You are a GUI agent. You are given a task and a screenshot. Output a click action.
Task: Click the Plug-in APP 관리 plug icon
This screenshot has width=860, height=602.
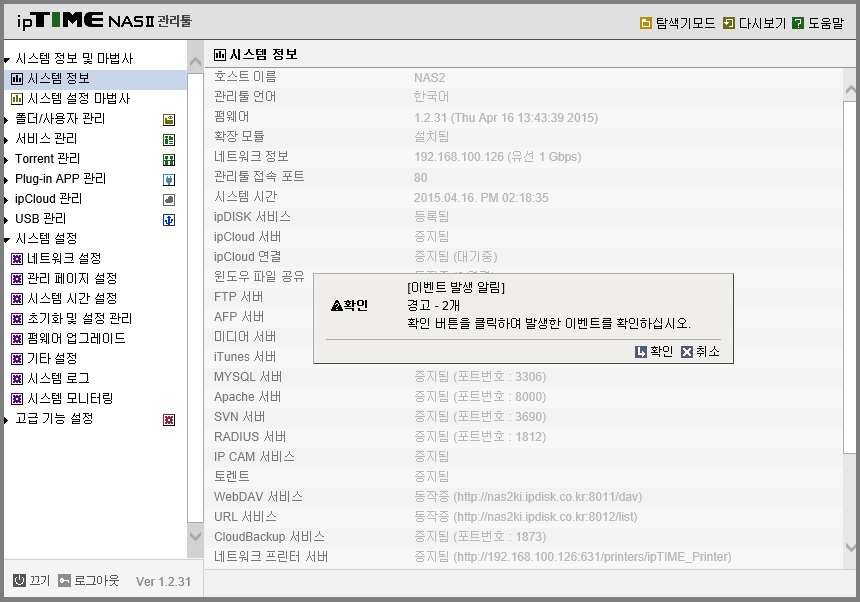point(169,180)
